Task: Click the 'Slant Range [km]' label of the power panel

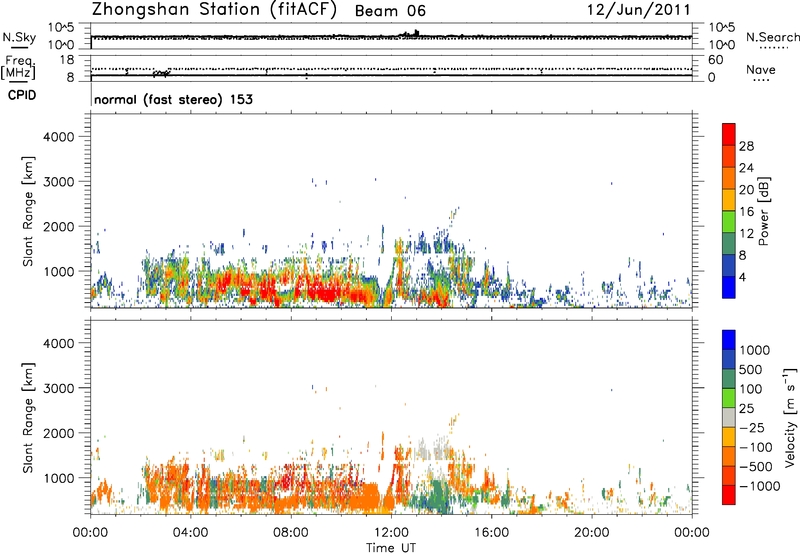Action: tap(28, 211)
